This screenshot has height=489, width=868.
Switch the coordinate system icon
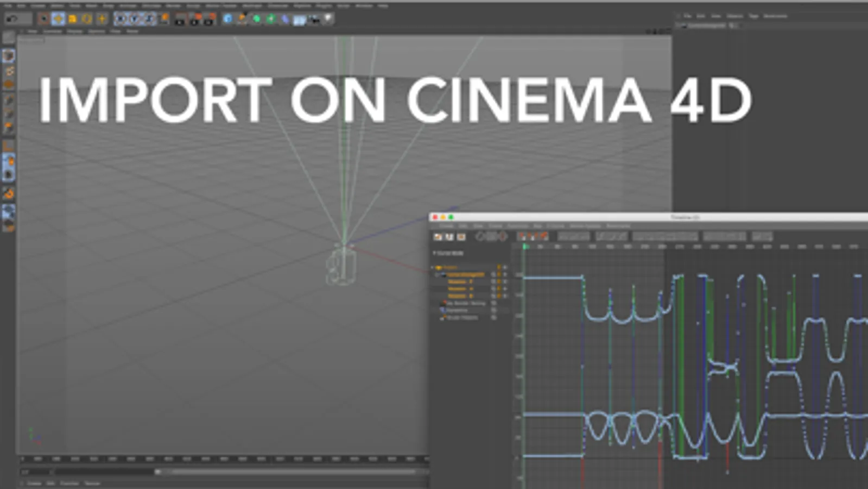(x=164, y=19)
